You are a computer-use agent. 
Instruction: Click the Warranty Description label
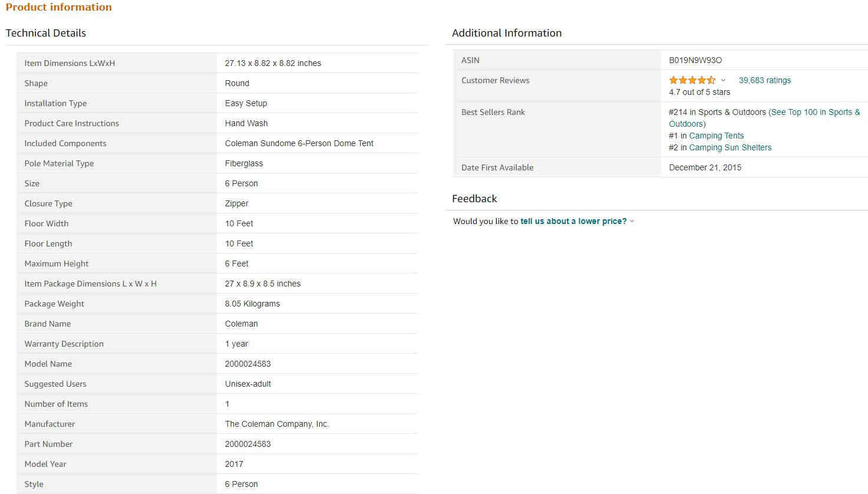coord(64,344)
